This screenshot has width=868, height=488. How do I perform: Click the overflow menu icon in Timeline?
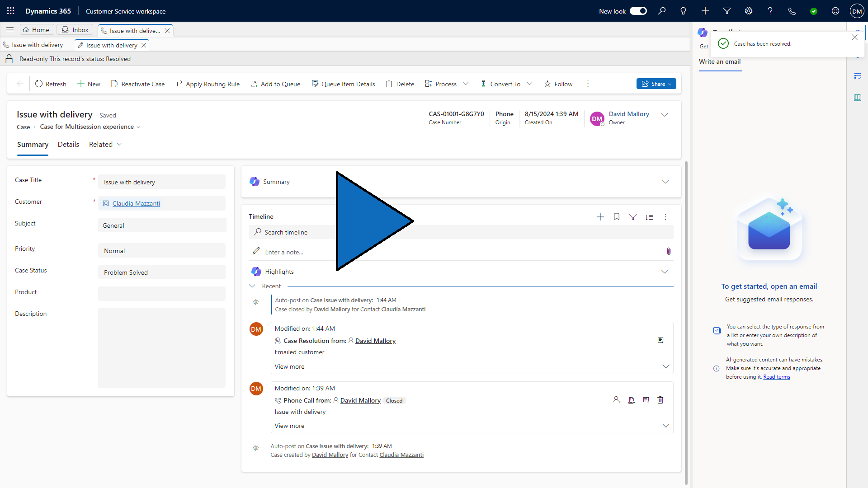(665, 216)
